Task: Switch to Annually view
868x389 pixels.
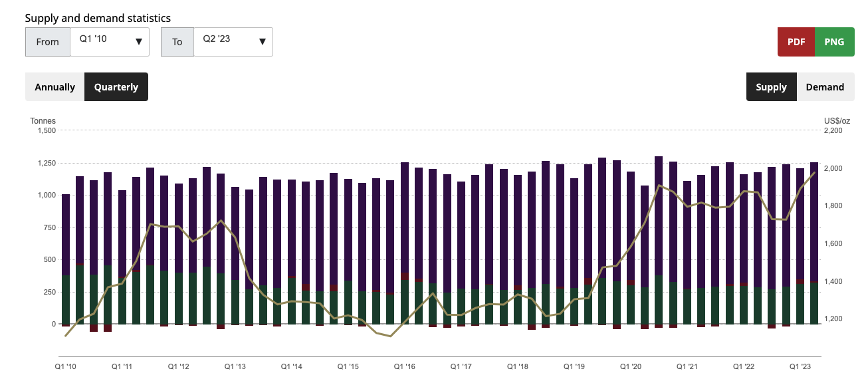Action: (54, 86)
